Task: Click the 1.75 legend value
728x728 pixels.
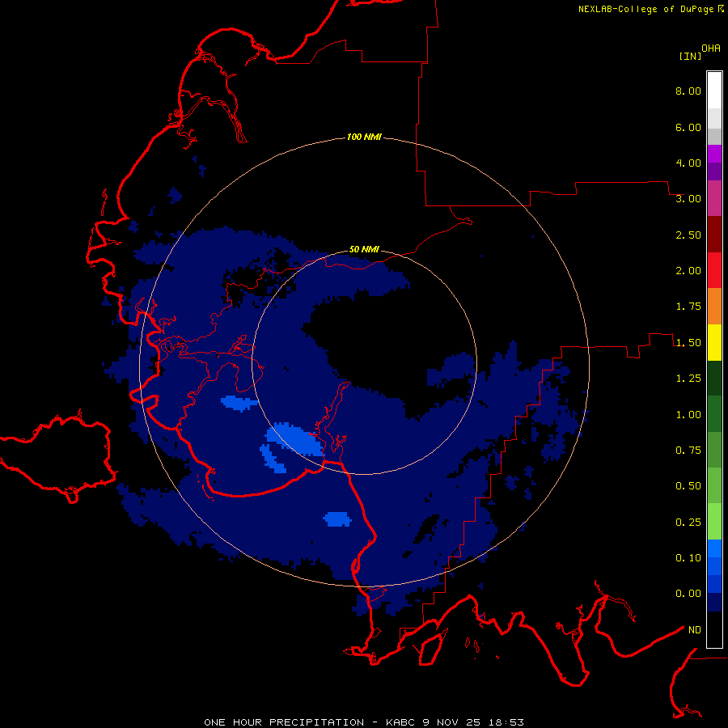Action: [x=688, y=307]
